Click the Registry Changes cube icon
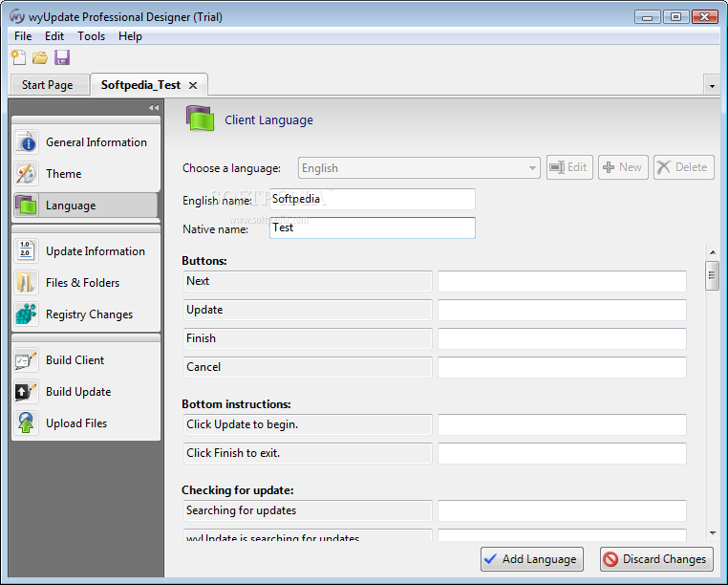Viewport: 728px width, 585px height. click(26, 314)
